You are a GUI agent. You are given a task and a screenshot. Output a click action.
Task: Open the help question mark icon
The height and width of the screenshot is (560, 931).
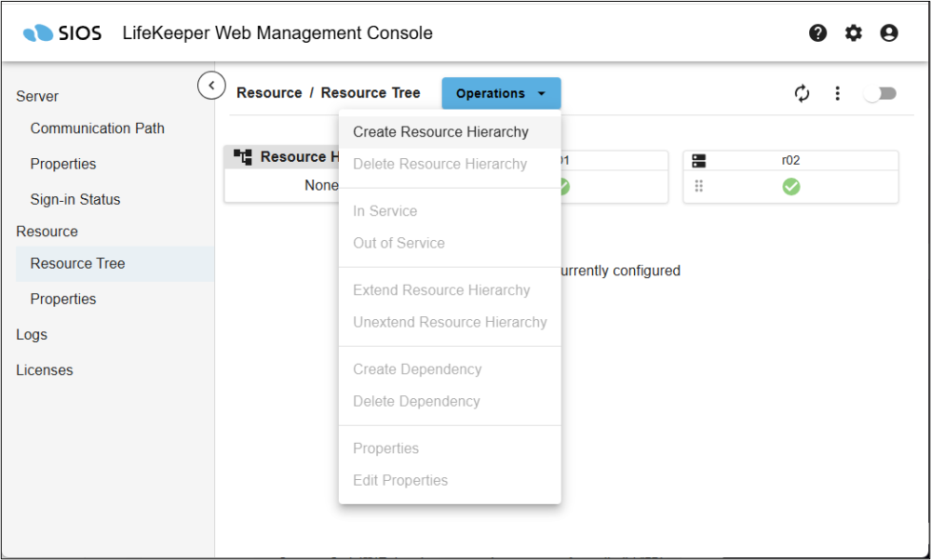point(818,33)
